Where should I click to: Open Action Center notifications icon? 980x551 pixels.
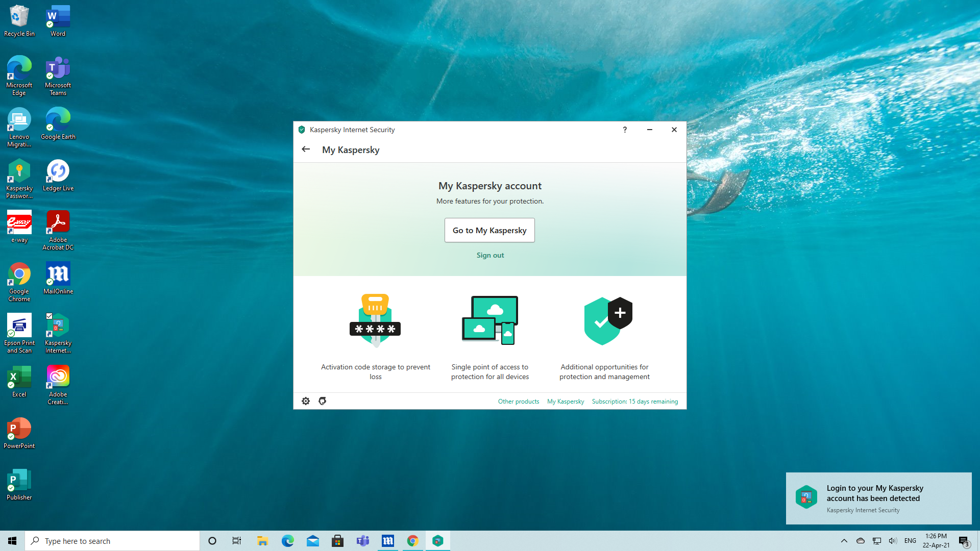(964, 541)
